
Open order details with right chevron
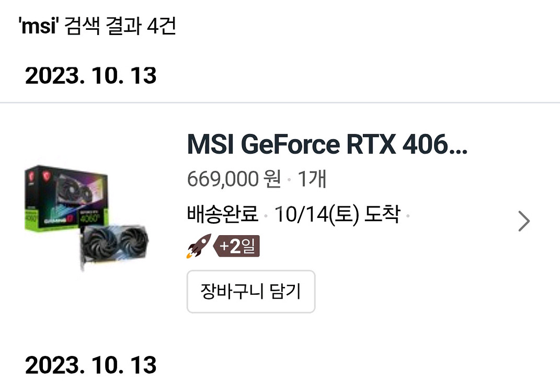[x=524, y=221]
